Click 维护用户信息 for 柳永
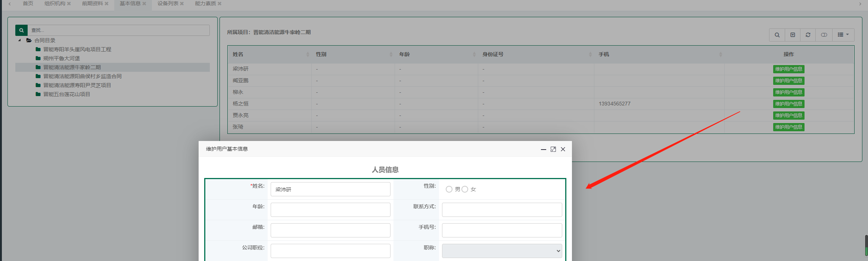This screenshot has height=261, width=868. click(788, 92)
